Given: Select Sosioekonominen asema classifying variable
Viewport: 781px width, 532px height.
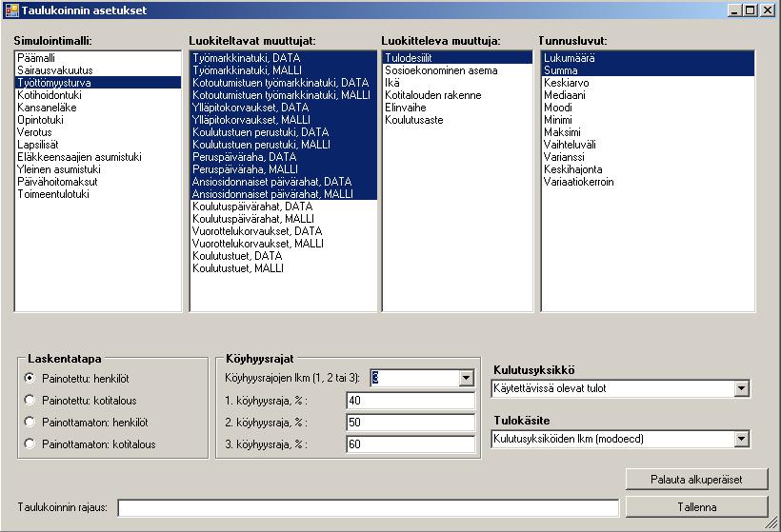Looking at the screenshot, I should click(x=457, y=70).
